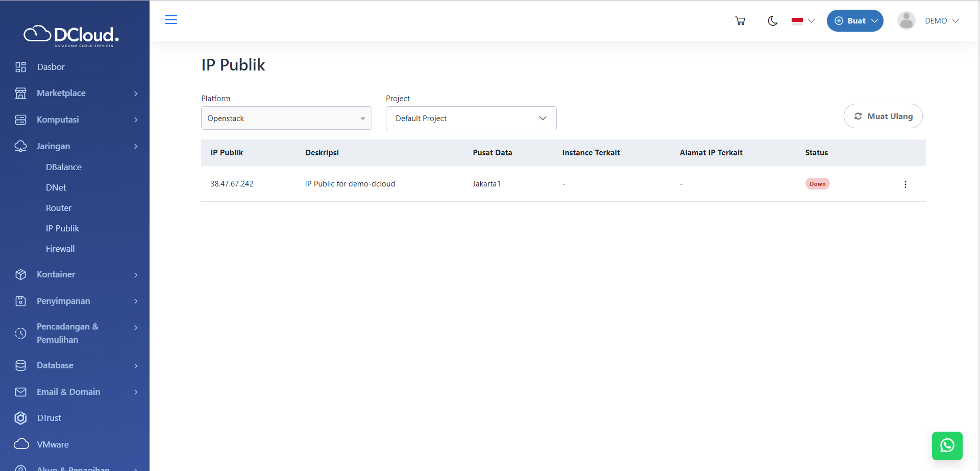Select the Marketplace sidebar icon

(x=20, y=93)
